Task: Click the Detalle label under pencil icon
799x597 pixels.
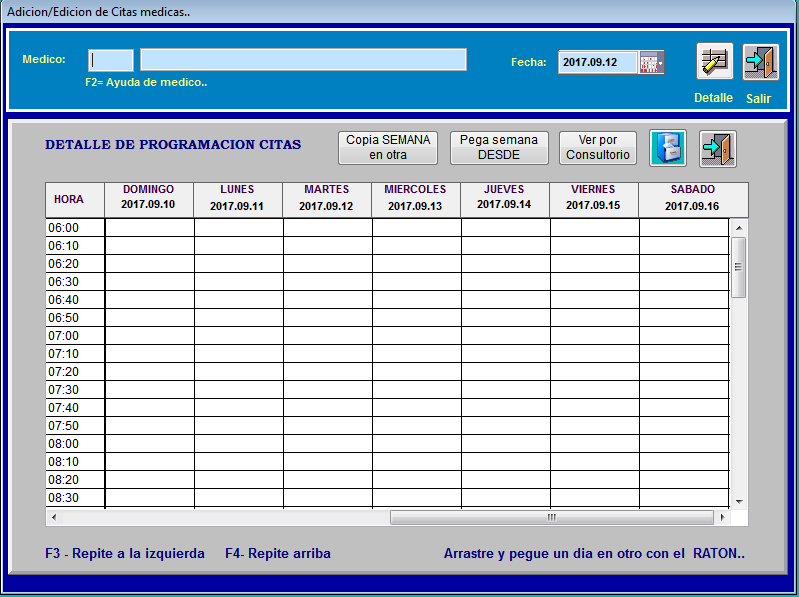Action: 713,98
